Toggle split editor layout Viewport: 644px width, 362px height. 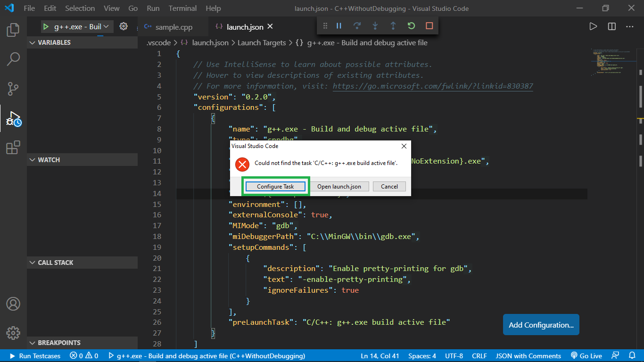click(611, 26)
